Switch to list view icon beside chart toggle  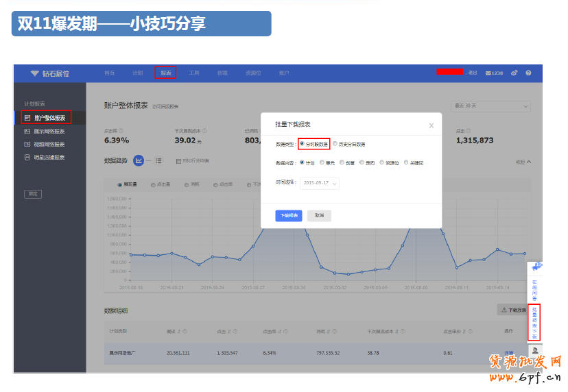(158, 160)
